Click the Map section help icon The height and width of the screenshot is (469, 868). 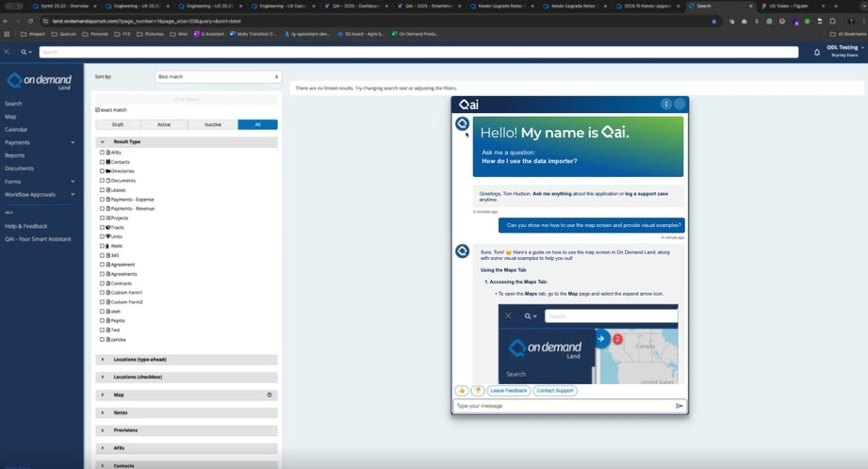point(270,395)
